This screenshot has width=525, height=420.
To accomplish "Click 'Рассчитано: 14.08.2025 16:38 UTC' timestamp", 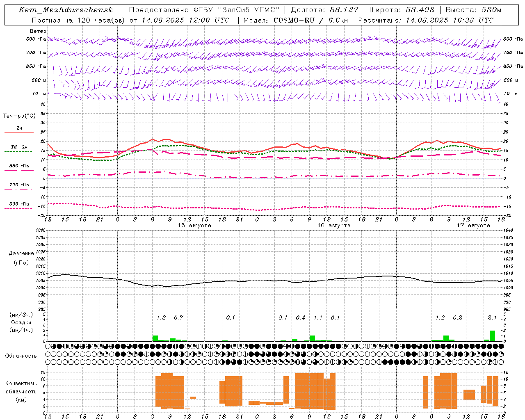I will point(426,20).
